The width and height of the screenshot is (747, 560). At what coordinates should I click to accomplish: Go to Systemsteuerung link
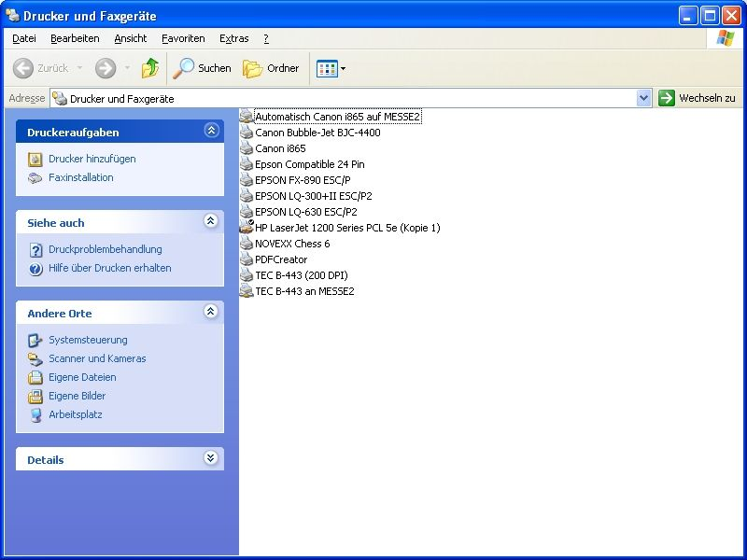pos(88,340)
